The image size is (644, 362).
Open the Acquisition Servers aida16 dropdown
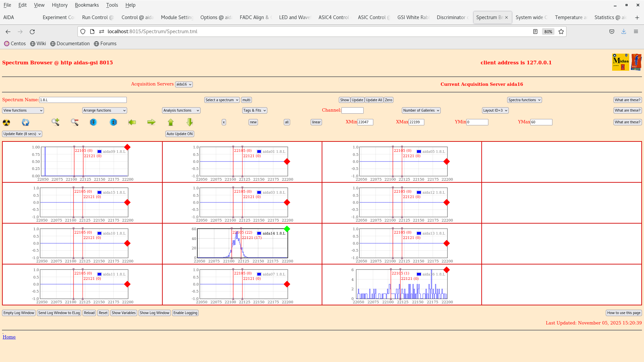coord(184,84)
